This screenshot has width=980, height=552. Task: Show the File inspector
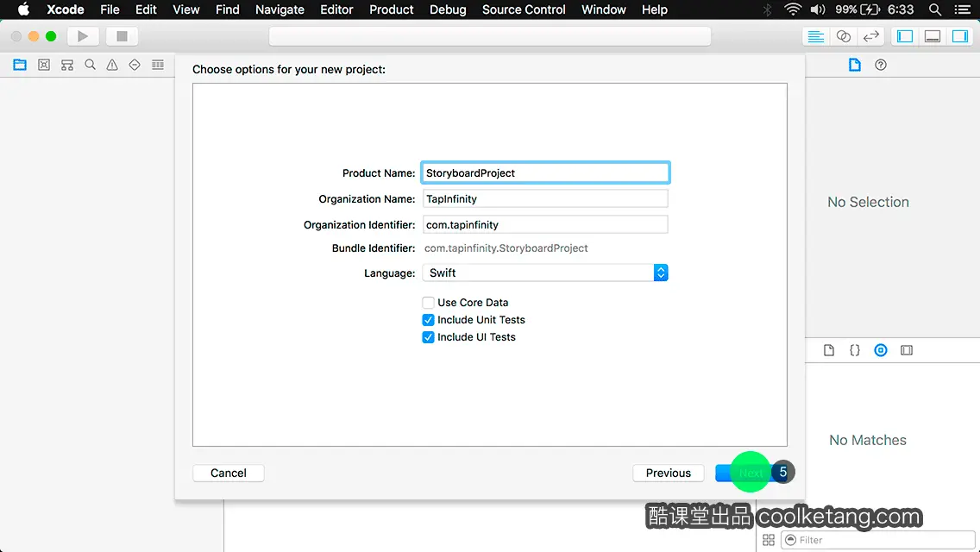(x=854, y=65)
